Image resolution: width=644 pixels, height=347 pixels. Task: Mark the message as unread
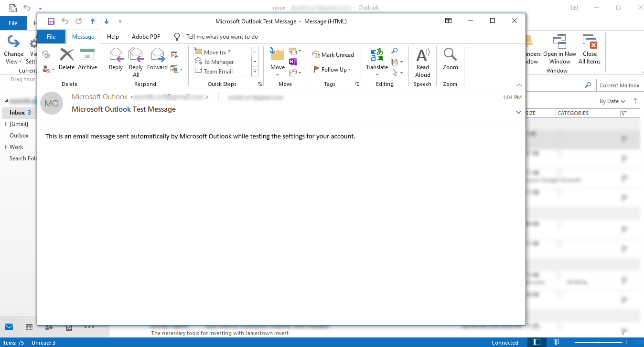[x=333, y=54]
